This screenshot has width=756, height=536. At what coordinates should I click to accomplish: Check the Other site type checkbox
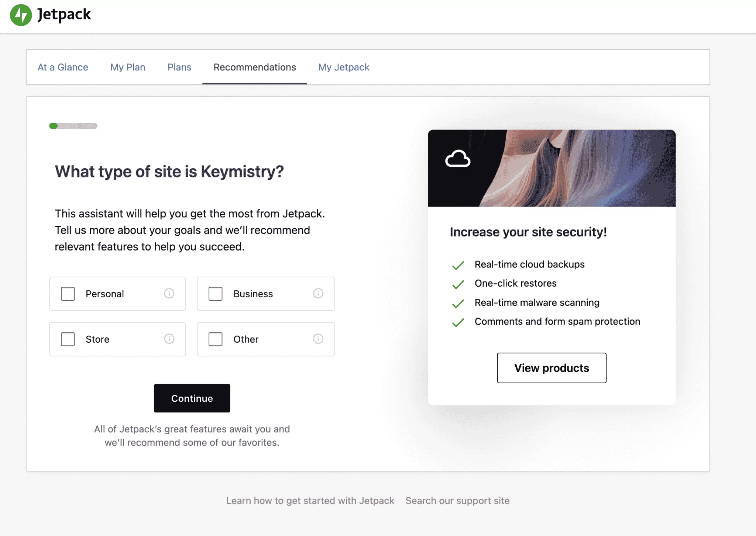pyautogui.click(x=216, y=339)
